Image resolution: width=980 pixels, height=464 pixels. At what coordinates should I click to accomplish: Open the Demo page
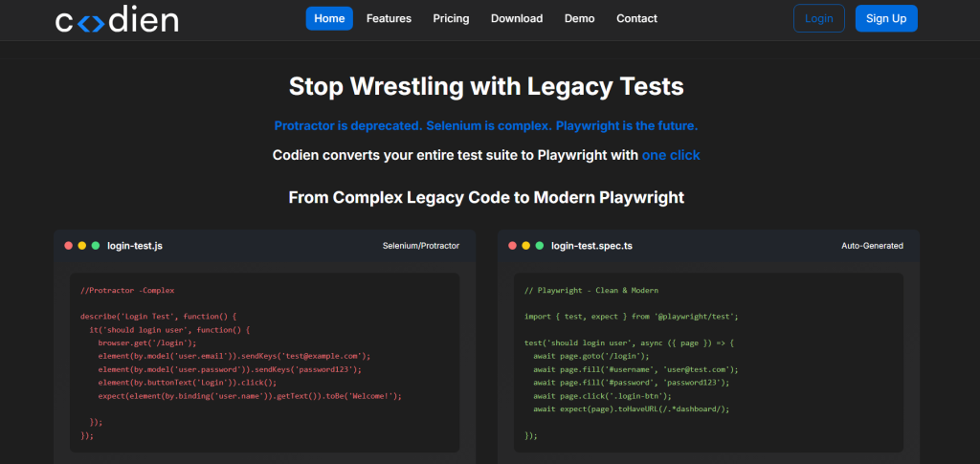point(579,18)
